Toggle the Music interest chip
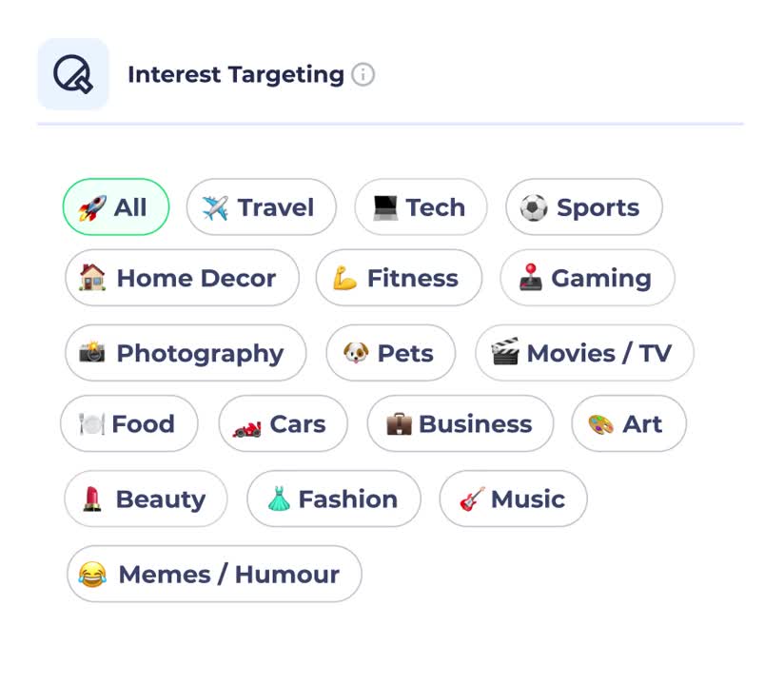This screenshot has width=784, height=685. pyautogui.click(x=513, y=499)
